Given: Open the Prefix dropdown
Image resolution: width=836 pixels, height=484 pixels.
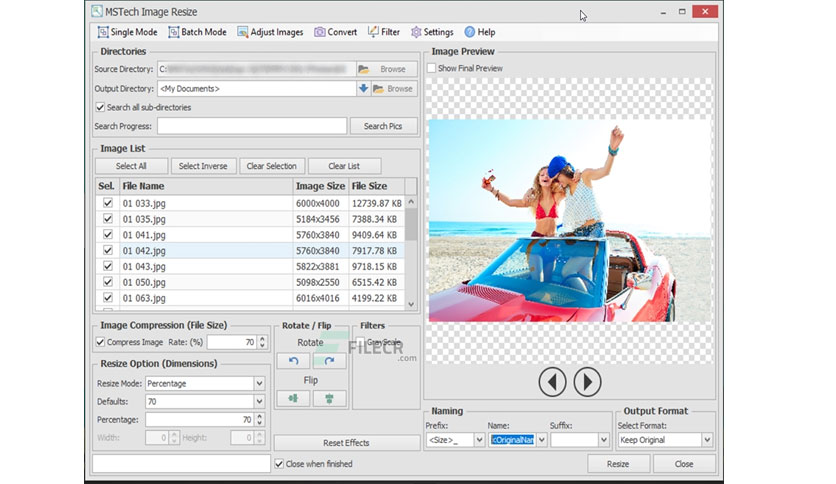Looking at the screenshot, I should [x=479, y=440].
